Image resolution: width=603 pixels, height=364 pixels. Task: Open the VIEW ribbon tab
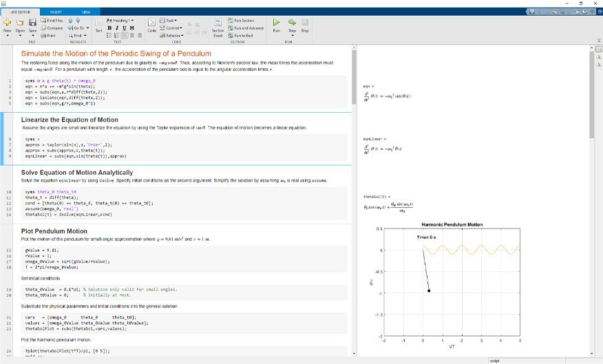pos(85,12)
